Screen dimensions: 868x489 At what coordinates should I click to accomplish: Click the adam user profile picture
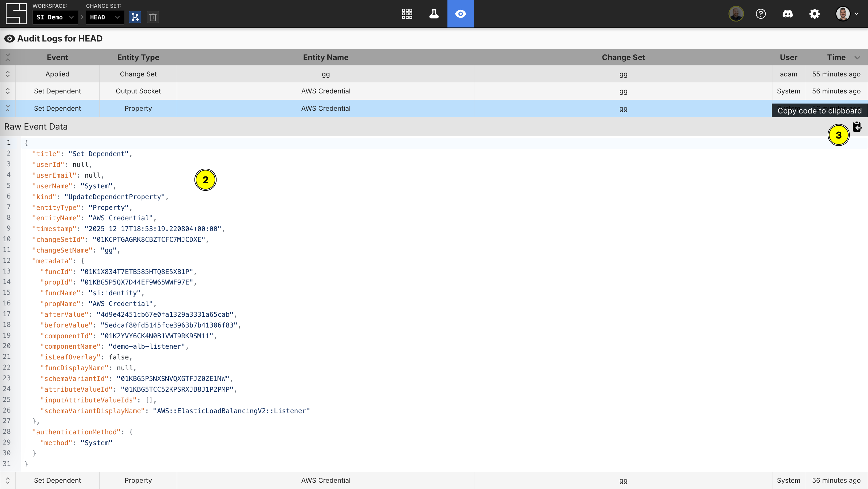click(736, 13)
